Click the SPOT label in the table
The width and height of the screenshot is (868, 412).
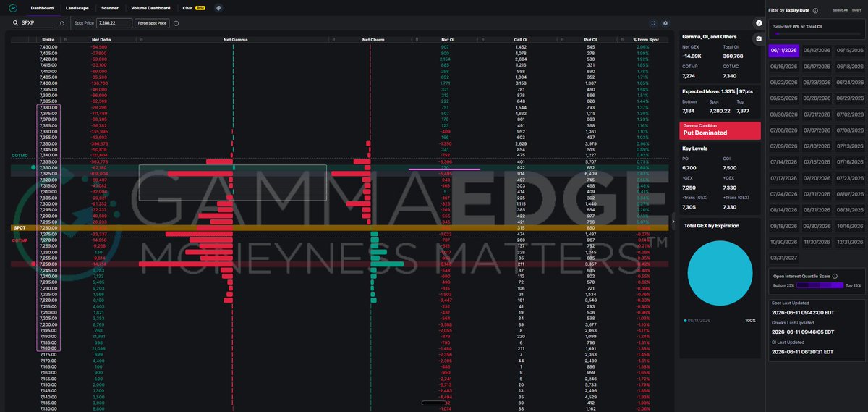click(20, 227)
